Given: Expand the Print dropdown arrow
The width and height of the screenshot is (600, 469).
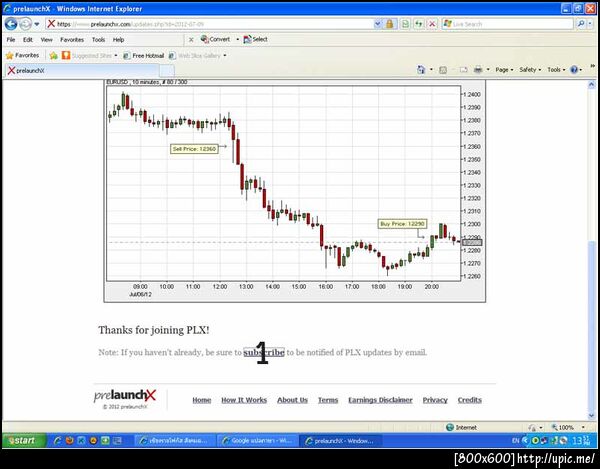Looking at the screenshot, I should coord(488,70).
